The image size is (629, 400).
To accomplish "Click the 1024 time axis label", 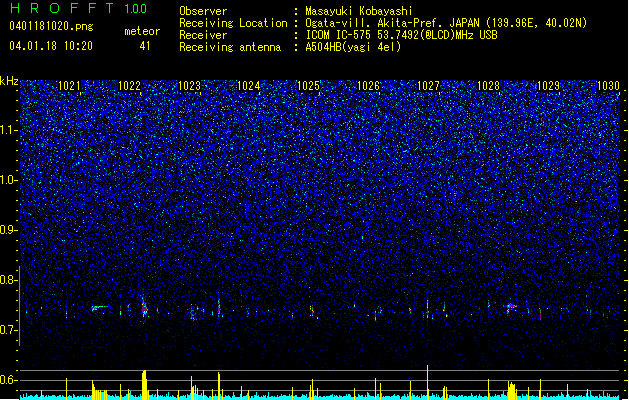I will click(249, 86).
